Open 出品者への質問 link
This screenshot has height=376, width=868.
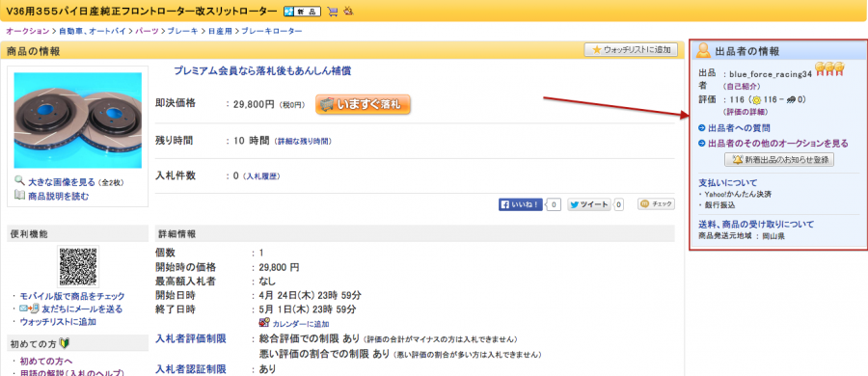[739, 128]
